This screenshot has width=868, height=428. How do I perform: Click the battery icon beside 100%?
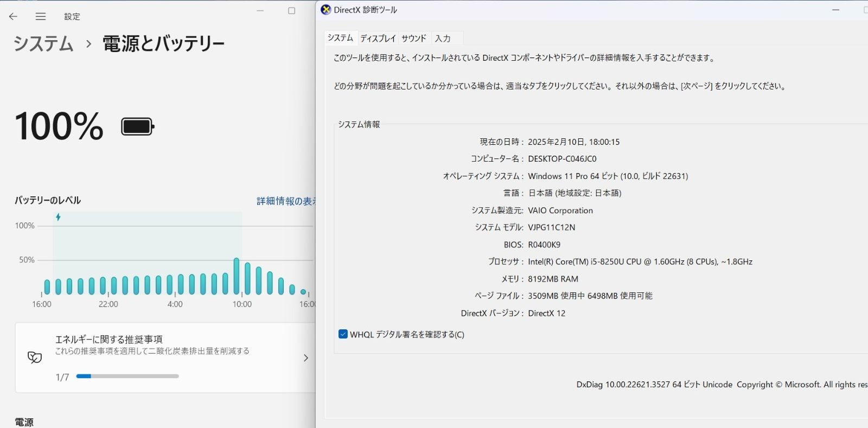[x=138, y=127]
